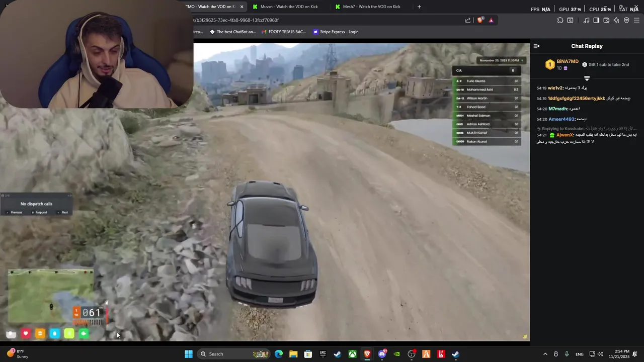Open the 'FOOTY TRIV IS BAC...' bookmark
Viewport: 644px width, 362px height.
(x=284, y=32)
